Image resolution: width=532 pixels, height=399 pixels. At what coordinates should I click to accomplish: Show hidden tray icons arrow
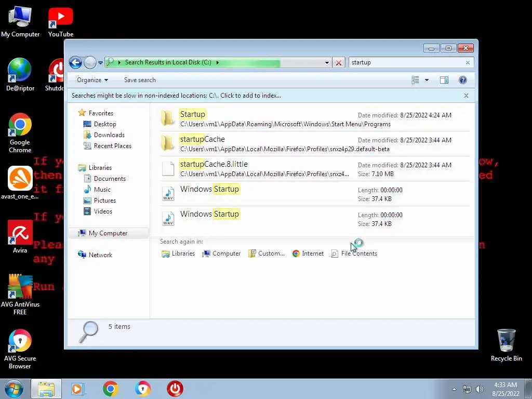(454, 389)
